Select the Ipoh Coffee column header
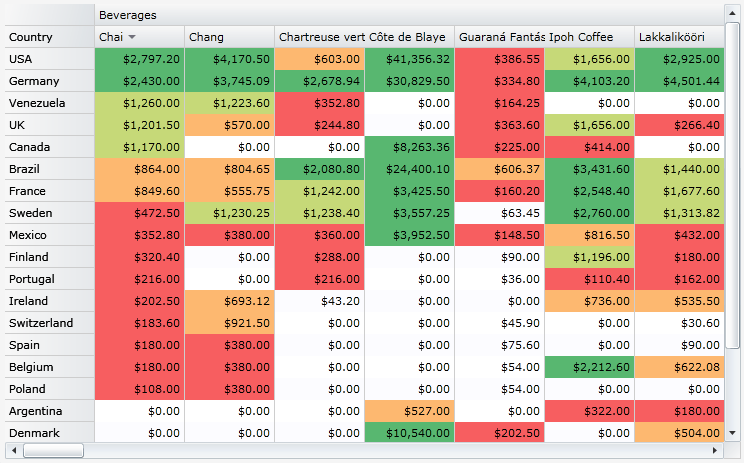The image size is (744, 463). [x=589, y=37]
